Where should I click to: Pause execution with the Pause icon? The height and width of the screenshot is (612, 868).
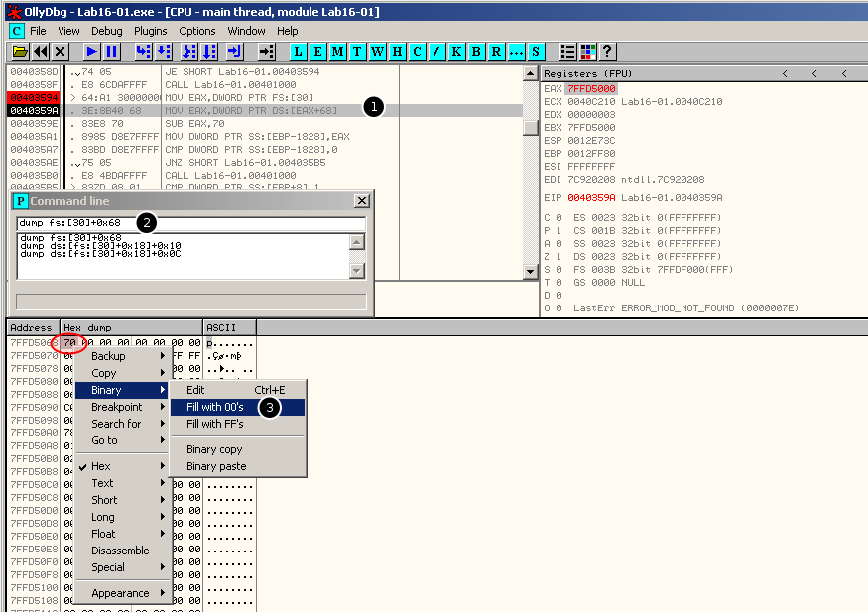pyautogui.click(x=112, y=51)
